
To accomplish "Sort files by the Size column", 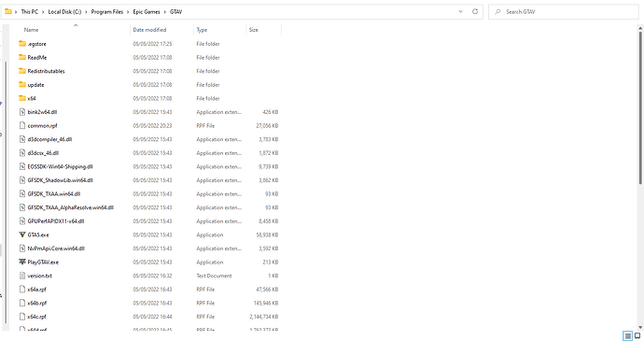I will [254, 30].
